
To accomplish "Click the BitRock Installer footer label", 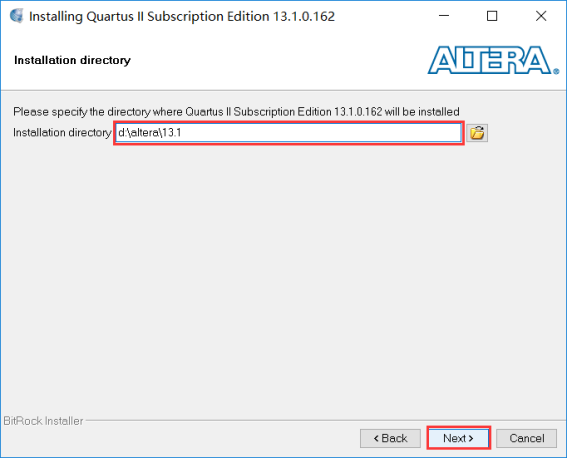I will click(x=43, y=421).
